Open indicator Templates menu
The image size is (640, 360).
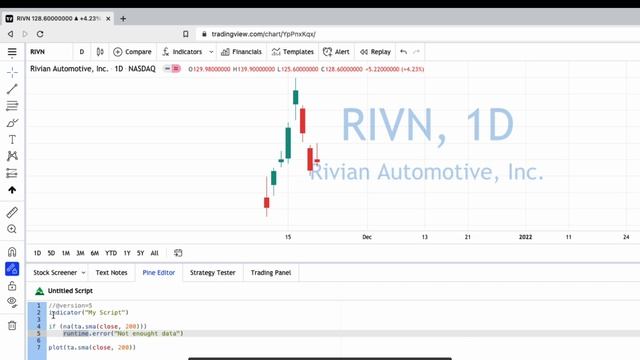[293, 52]
